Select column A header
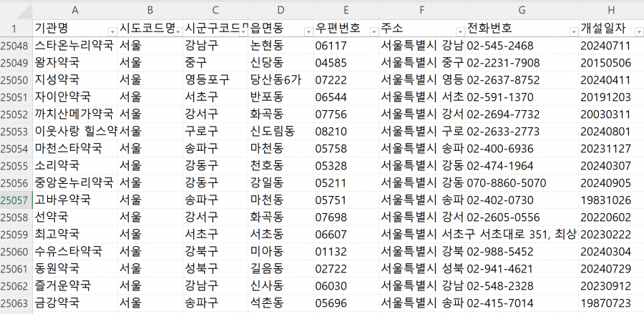The width and height of the screenshot is (644, 314). point(74,11)
